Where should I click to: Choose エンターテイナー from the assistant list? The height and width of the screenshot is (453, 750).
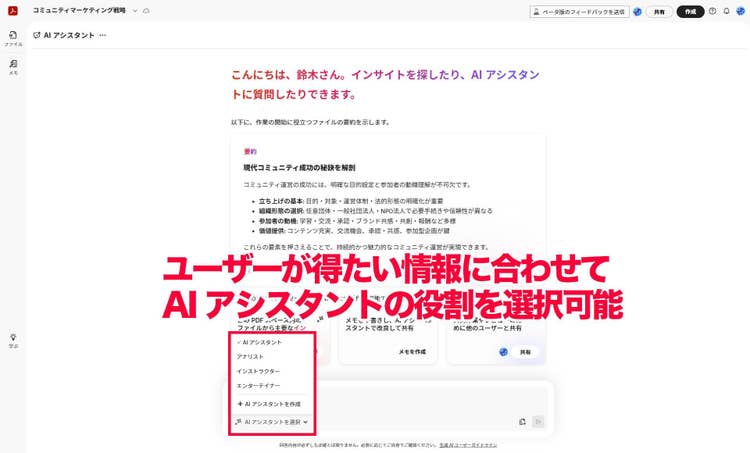coord(258,384)
